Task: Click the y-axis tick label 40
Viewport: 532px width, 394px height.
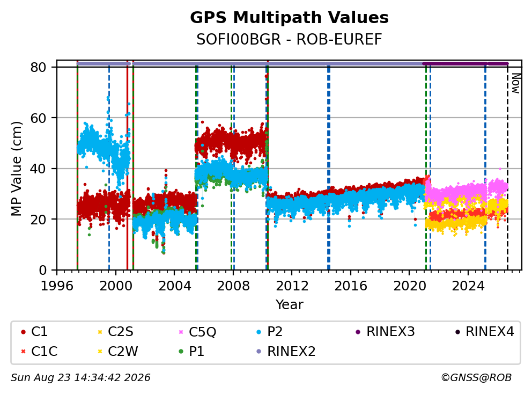Action: pos(38,169)
